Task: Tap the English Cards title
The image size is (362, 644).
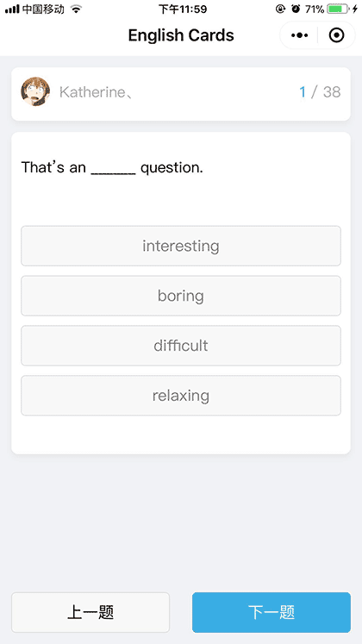Action: (181, 35)
